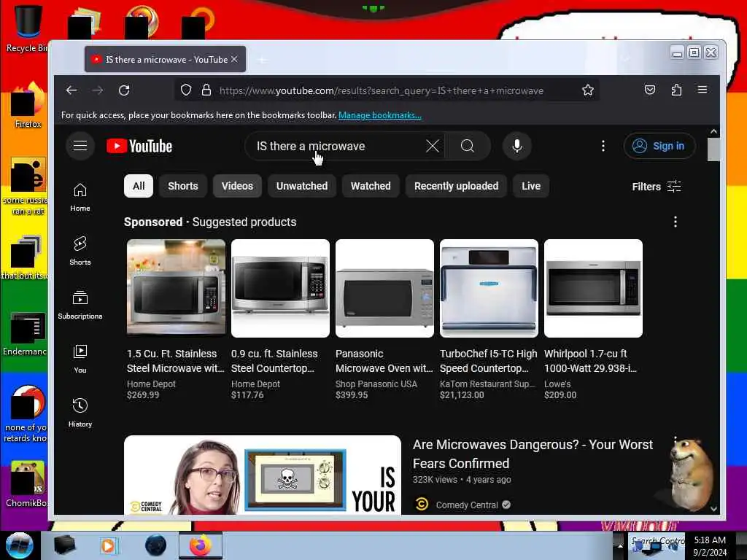Open Panasonic Microwave Oven product image
Screen dimensions: 747x560
tap(384, 288)
